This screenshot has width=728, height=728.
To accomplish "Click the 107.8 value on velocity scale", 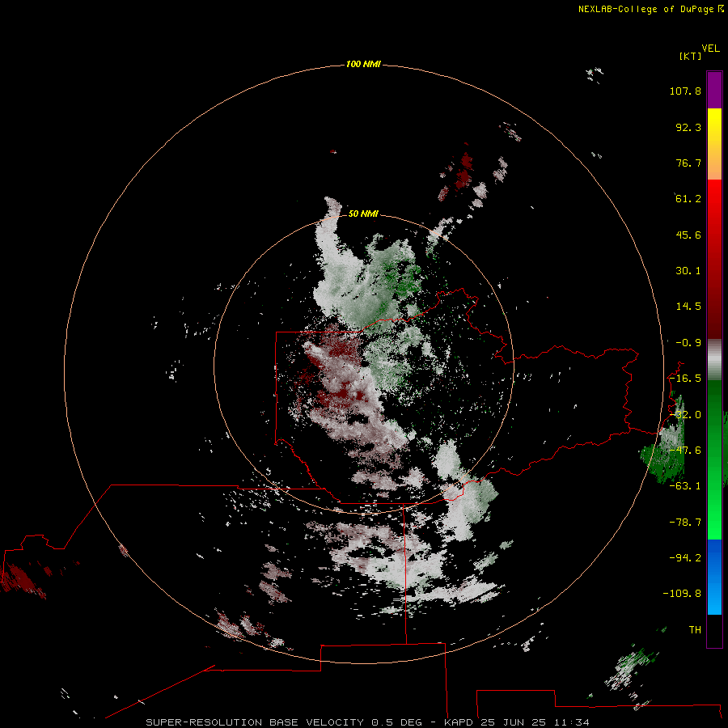I will point(685,91).
